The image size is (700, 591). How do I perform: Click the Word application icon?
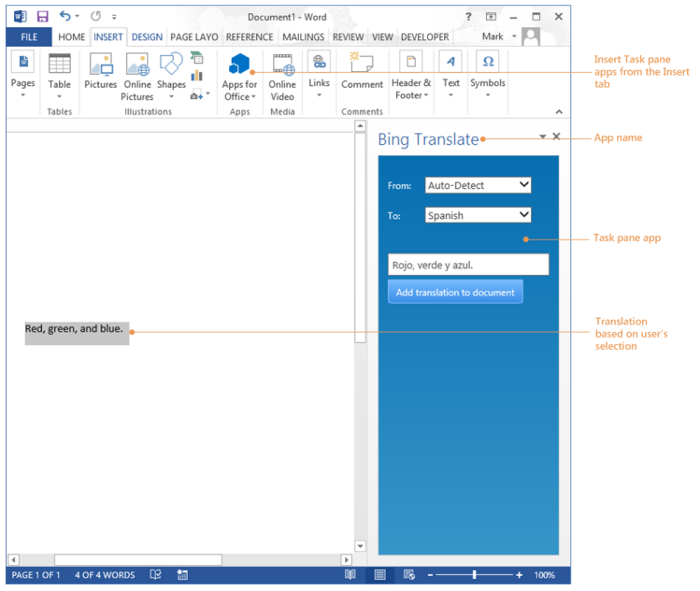[20, 17]
